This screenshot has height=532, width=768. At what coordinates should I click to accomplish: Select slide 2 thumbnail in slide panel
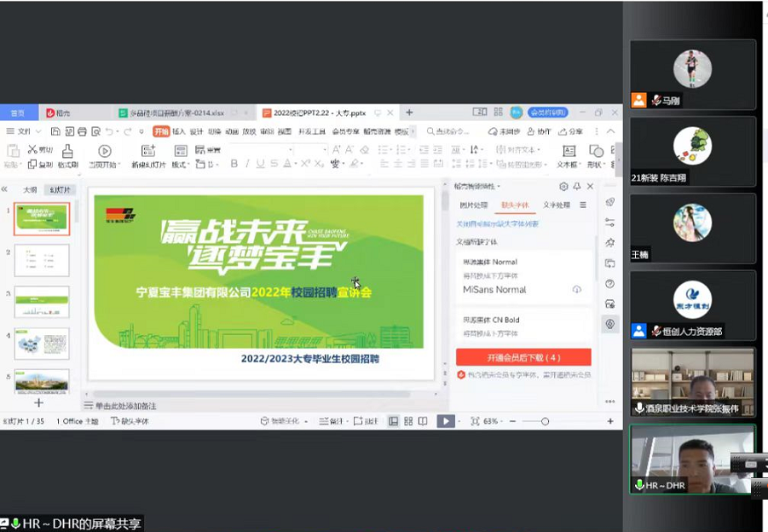42,260
